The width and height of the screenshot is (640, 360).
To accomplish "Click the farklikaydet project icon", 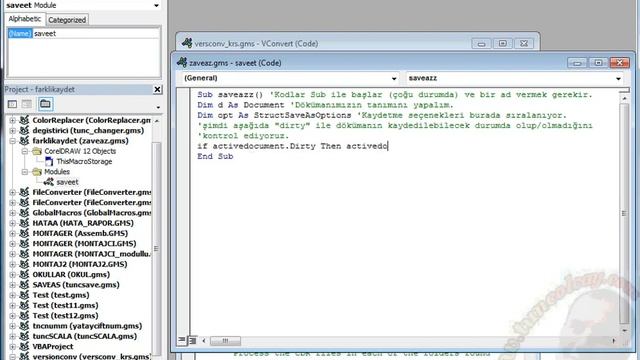I will tap(24, 140).
